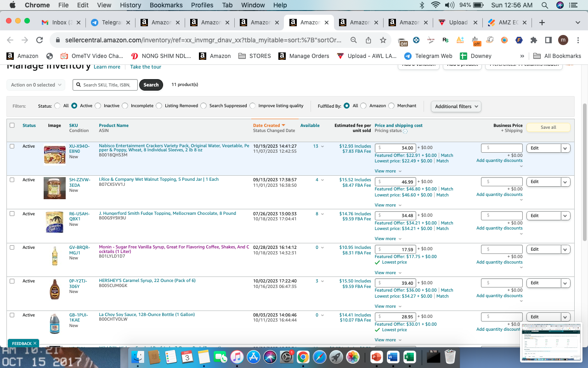This screenshot has height=368, width=588.
Task: Open the Nabisco Crackers product thumbnail
Action: point(54,155)
